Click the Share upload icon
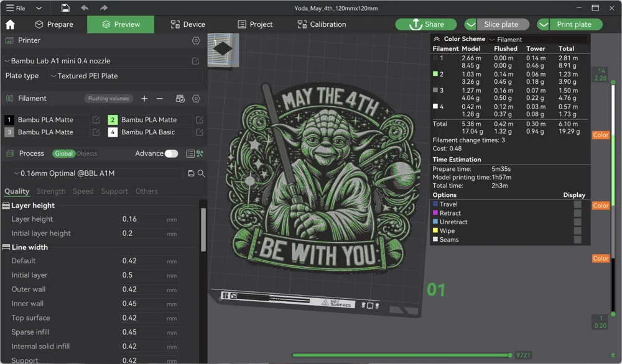This screenshot has width=622, height=364. [x=415, y=24]
